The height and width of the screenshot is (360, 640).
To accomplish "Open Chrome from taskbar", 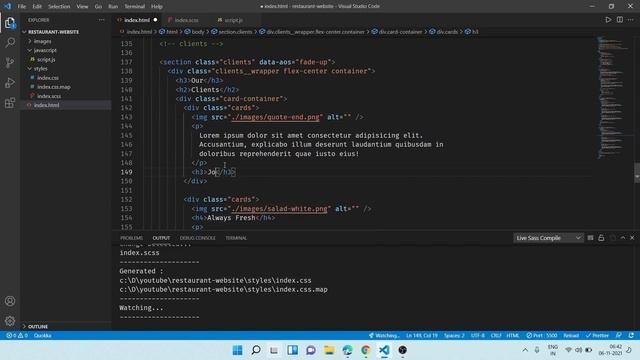I will [x=366, y=350].
